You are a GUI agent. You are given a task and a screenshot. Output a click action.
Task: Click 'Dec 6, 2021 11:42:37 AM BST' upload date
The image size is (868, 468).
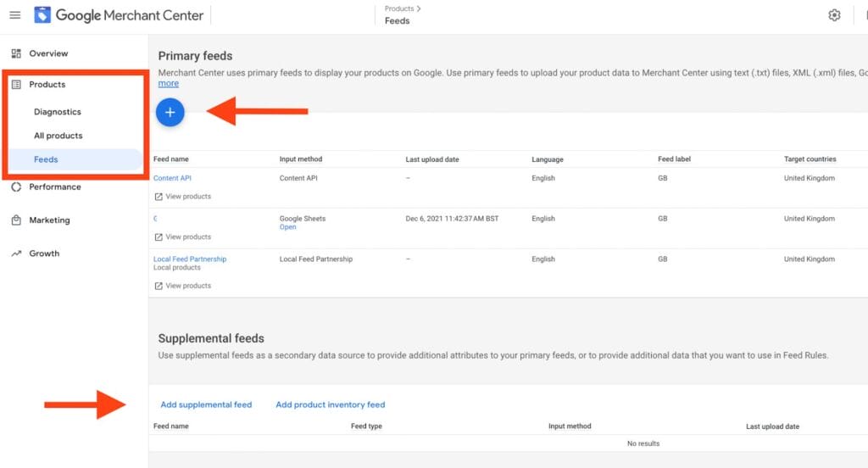pyautogui.click(x=453, y=219)
